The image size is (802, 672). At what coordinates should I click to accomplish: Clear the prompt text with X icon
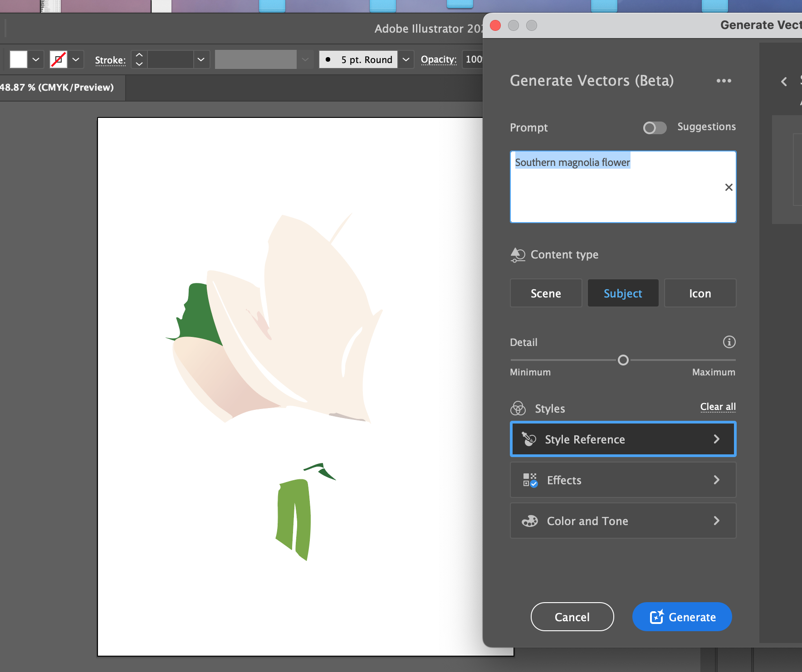[729, 187]
